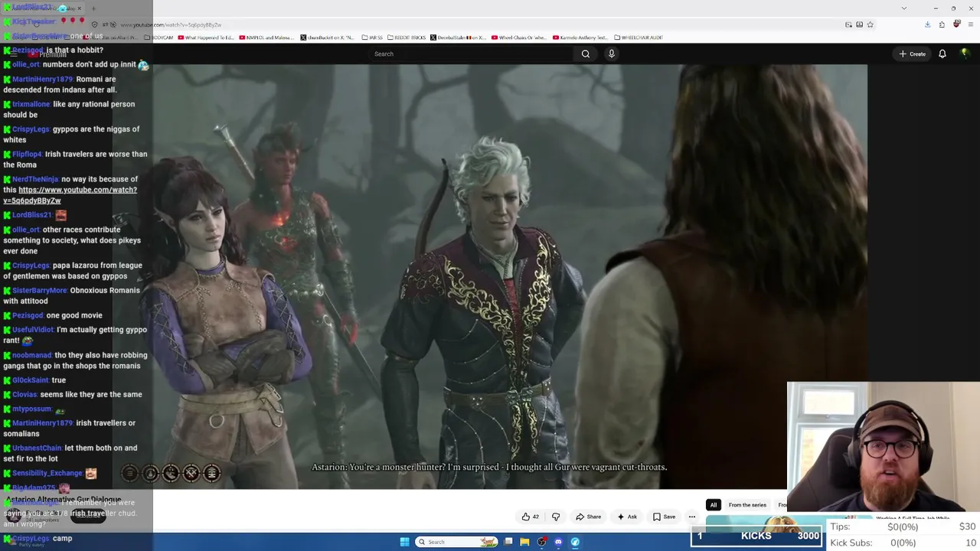Open the Windows Start menu
The width and height of the screenshot is (980, 551).
click(x=404, y=542)
